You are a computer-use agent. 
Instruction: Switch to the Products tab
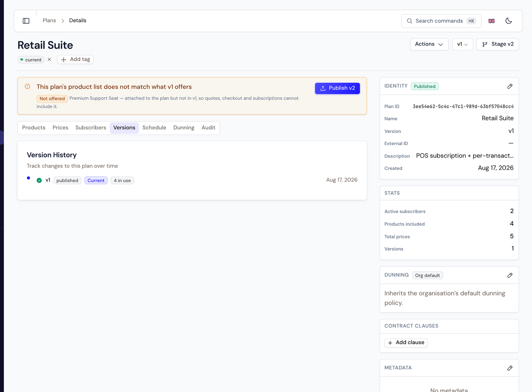34,128
